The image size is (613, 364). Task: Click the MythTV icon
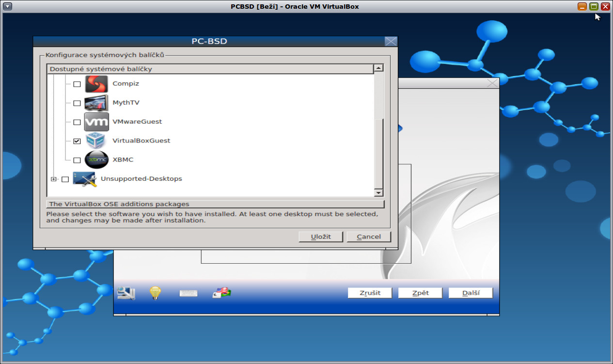[96, 102]
